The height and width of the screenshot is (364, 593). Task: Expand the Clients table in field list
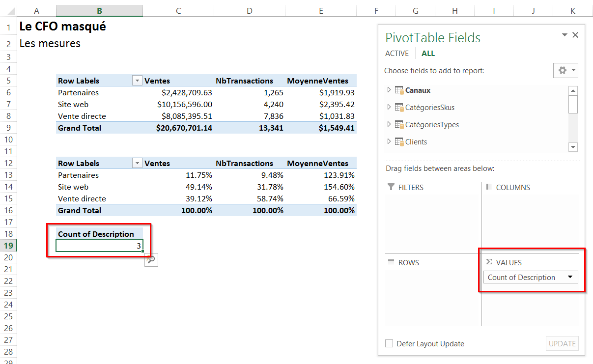coord(389,142)
